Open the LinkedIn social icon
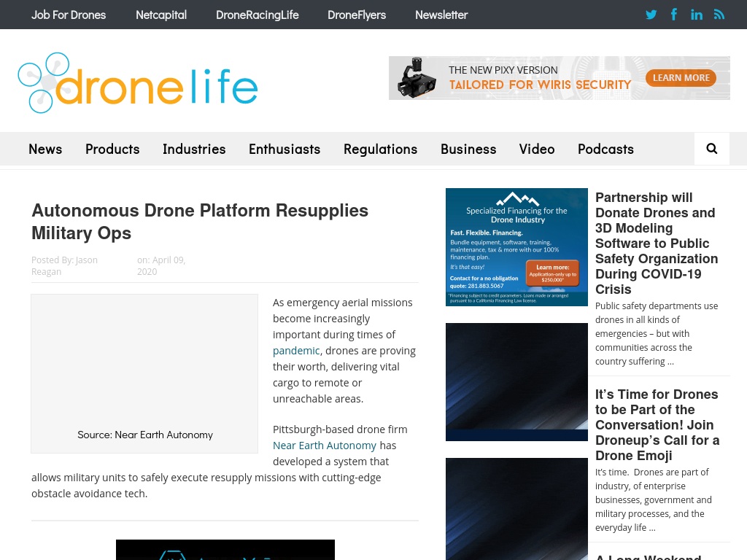 pos(697,15)
